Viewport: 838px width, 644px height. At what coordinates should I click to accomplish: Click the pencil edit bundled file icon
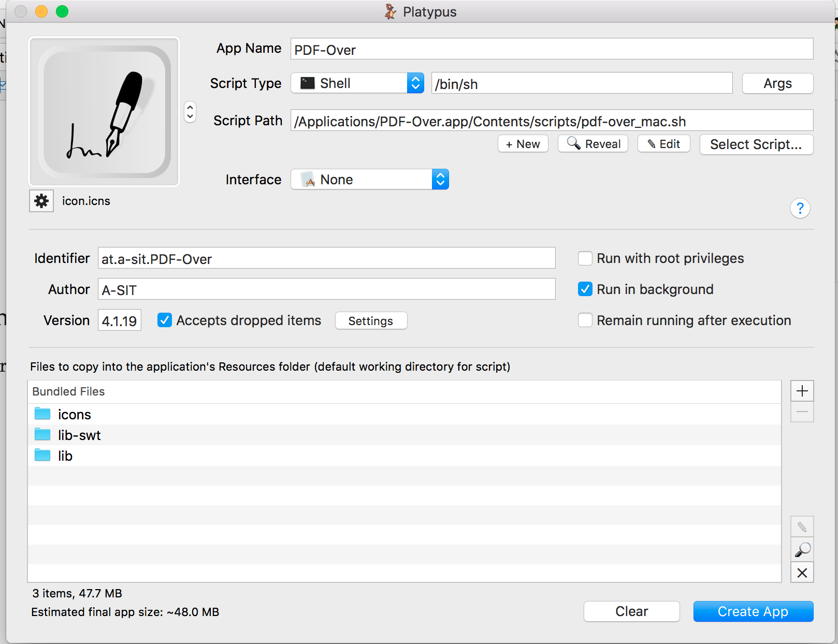click(x=802, y=527)
